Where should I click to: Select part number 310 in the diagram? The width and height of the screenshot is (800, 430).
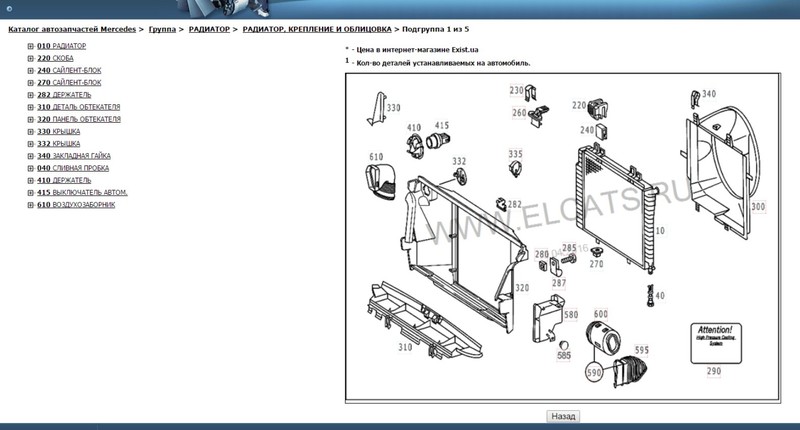coord(405,347)
